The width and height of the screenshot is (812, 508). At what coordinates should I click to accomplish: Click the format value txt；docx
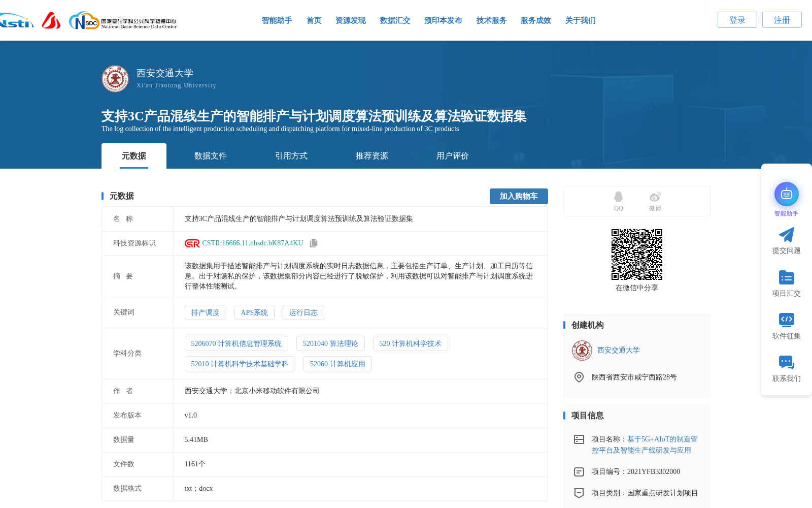199,489
